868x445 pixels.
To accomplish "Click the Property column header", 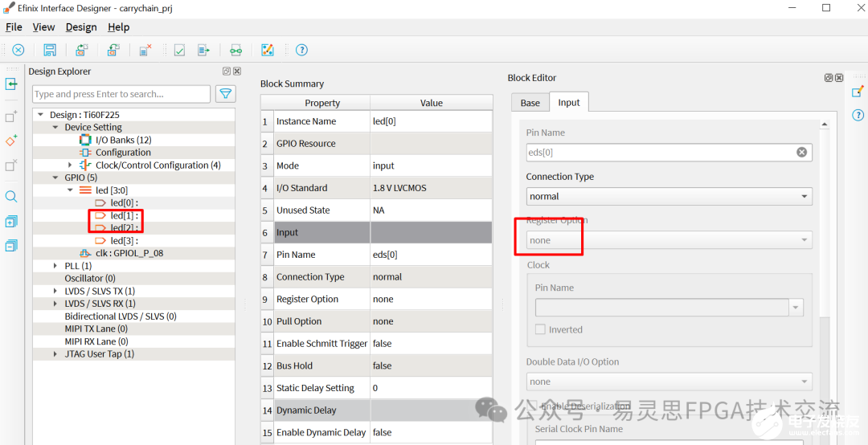I will [322, 103].
